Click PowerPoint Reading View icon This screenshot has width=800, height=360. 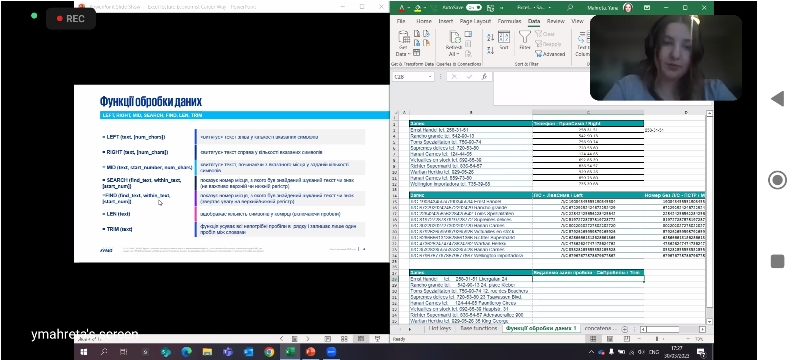(361, 339)
